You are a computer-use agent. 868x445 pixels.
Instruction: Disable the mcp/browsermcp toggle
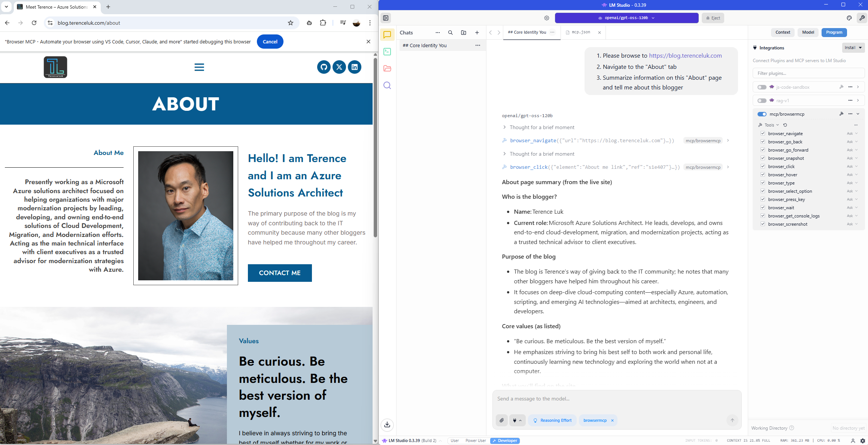click(x=762, y=114)
